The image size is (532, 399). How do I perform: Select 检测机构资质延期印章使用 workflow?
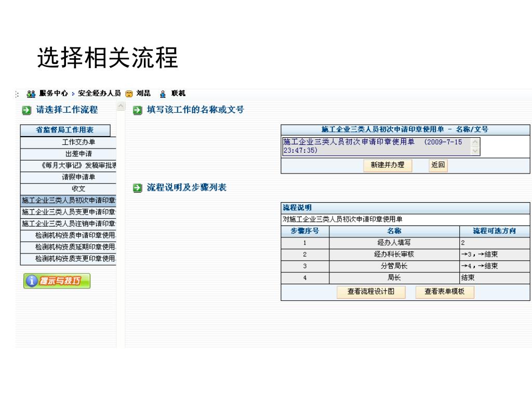click(x=68, y=247)
